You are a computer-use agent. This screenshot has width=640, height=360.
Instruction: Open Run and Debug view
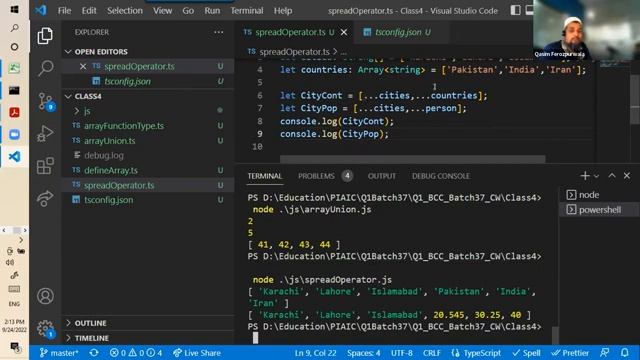pos(45,133)
